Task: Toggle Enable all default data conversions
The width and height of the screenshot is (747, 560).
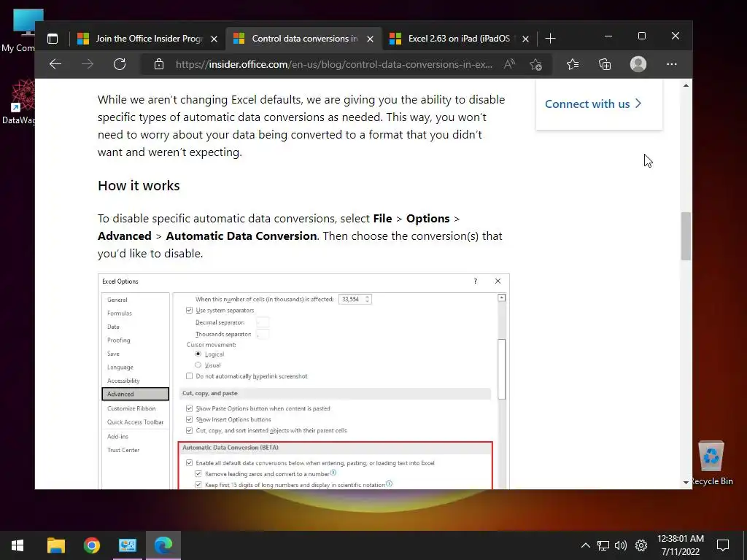Action: (189, 462)
